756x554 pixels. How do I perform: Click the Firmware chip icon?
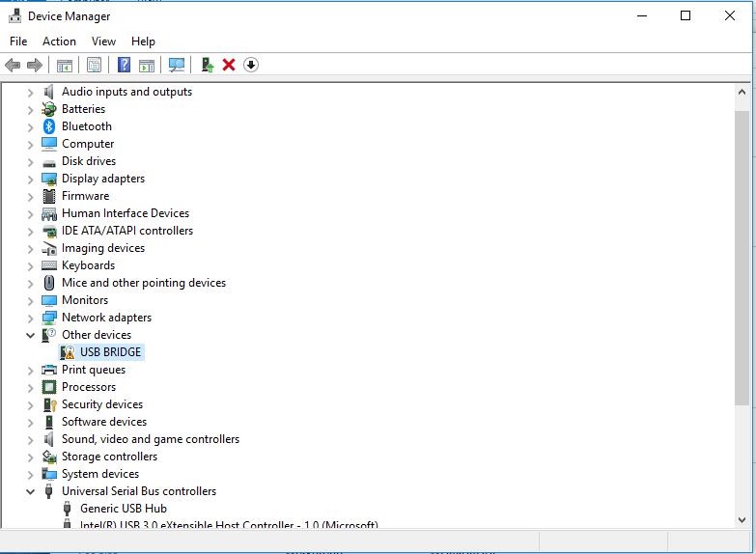pos(49,196)
